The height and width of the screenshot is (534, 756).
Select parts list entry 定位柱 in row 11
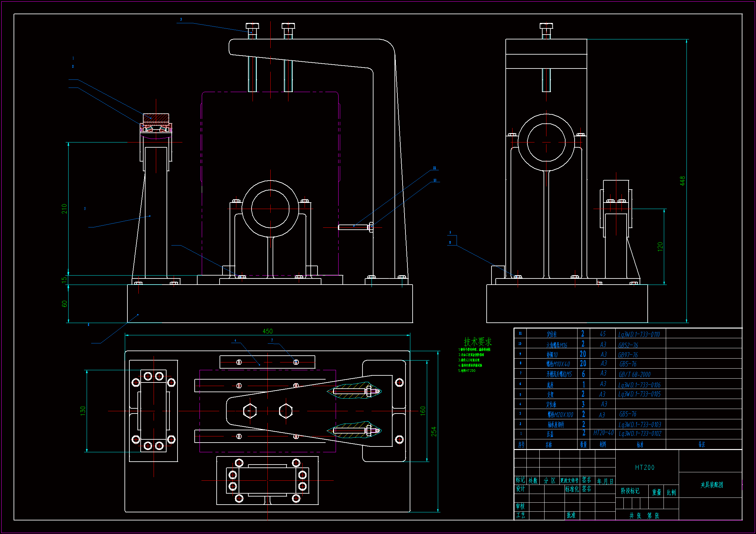[x=552, y=334]
